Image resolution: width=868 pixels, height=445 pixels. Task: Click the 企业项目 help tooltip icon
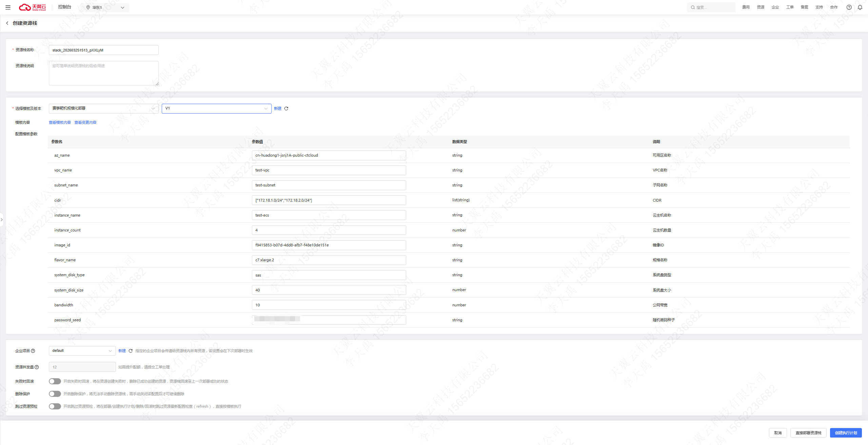[x=33, y=351]
